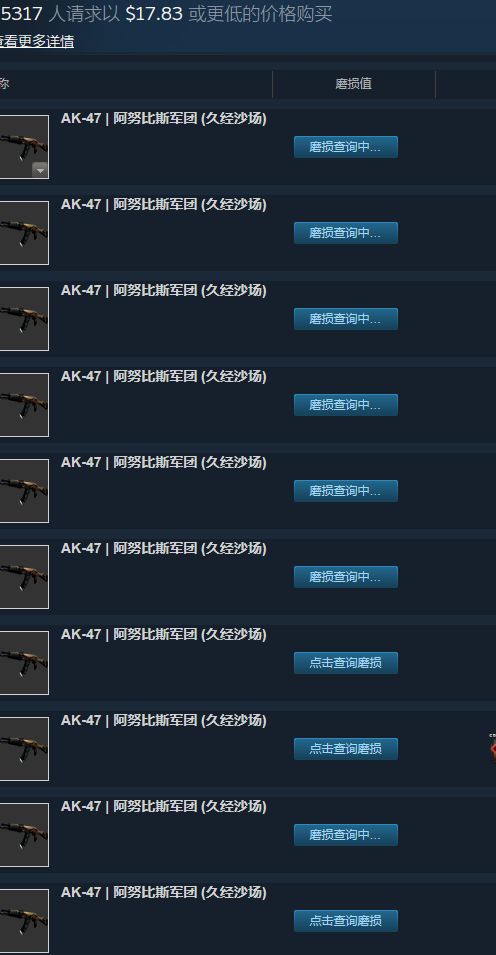Select the seventh listing's AK-47 weapon image
The height and width of the screenshot is (955, 496).
(x=24, y=663)
